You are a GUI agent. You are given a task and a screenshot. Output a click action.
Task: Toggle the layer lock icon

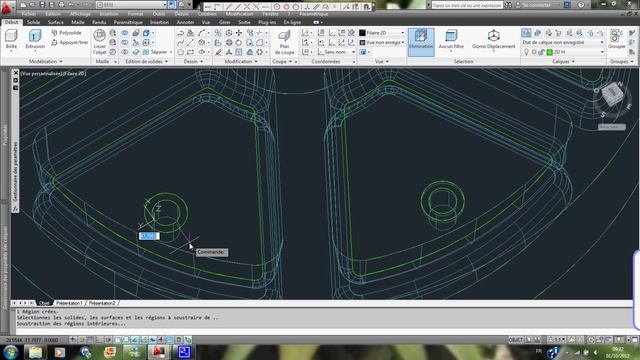point(541,52)
